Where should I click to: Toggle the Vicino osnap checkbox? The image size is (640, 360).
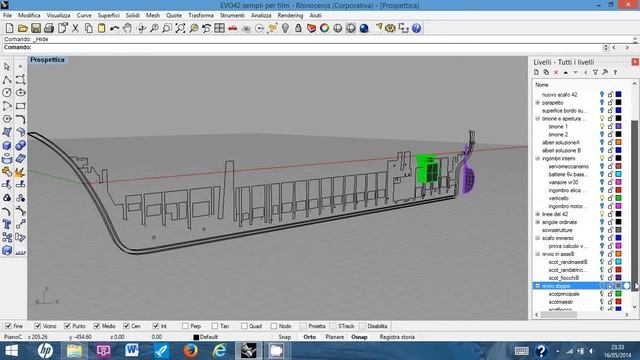point(38,326)
